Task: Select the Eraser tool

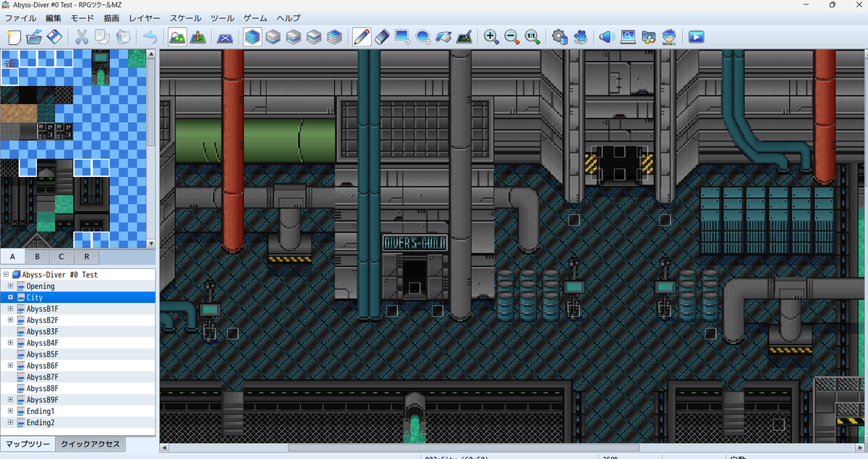Action: (x=383, y=37)
